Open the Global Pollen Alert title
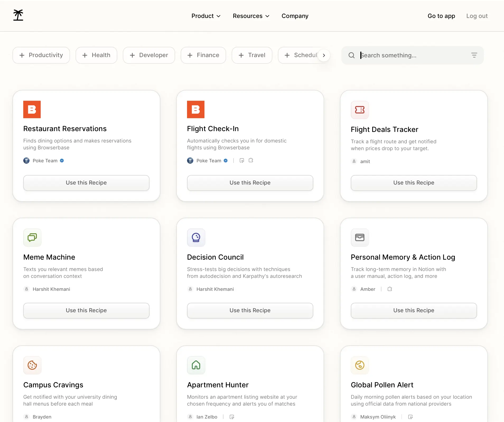Image resolution: width=504 pixels, height=422 pixels. [x=382, y=385]
